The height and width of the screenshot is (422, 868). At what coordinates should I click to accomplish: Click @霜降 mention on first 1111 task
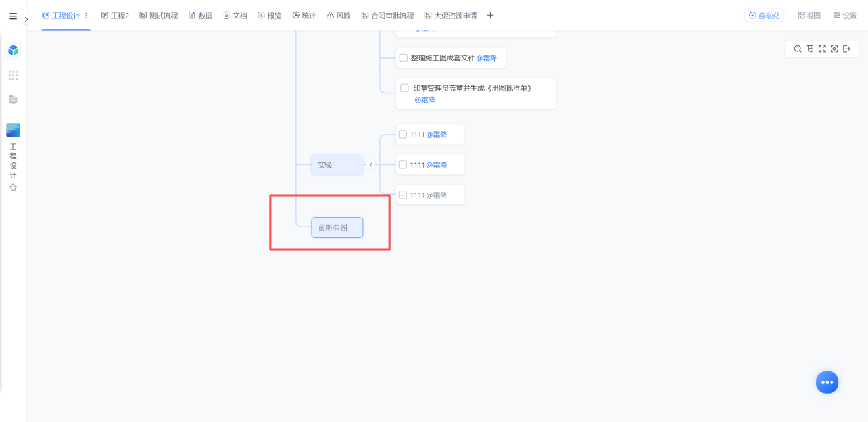(437, 135)
